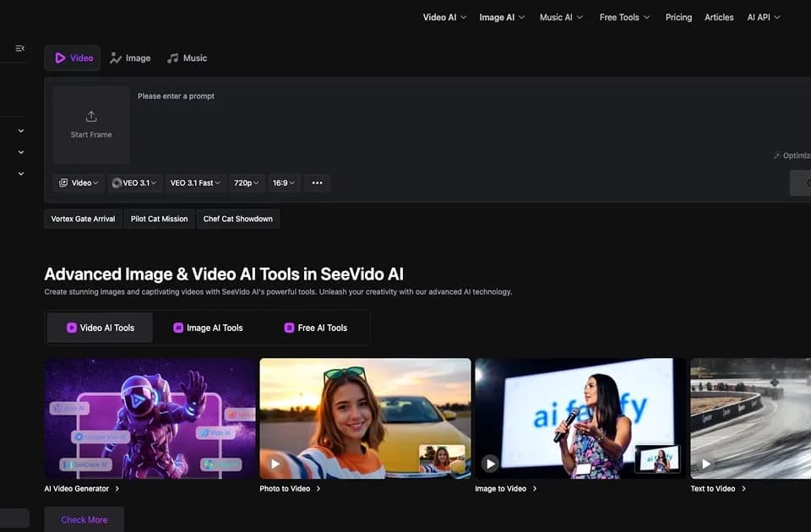The image size is (811, 532).
Task: Play the Photo to Video preview
Action: click(275, 464)
